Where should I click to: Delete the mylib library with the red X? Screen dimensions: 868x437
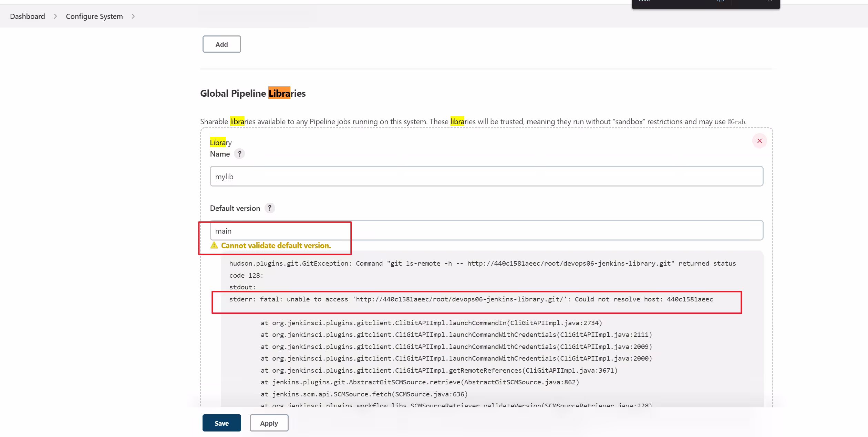coord(759,141)
